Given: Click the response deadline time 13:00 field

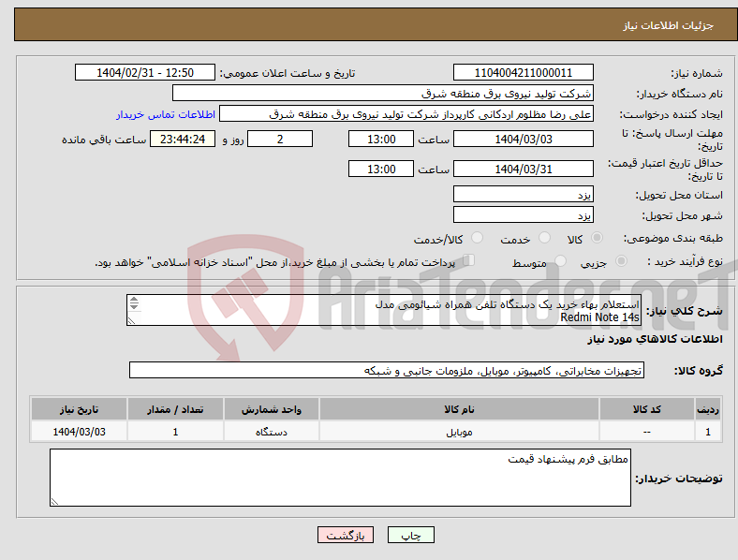Looking at the screenshot, I should pos(381,139).
